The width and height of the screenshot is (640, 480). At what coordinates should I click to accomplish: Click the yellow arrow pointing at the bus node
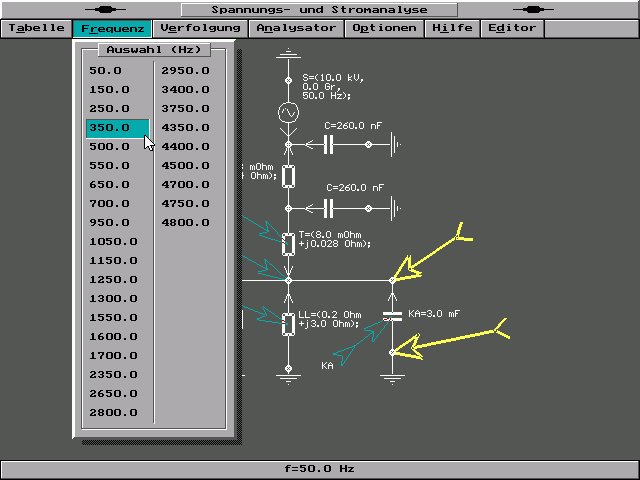point(430,255)
